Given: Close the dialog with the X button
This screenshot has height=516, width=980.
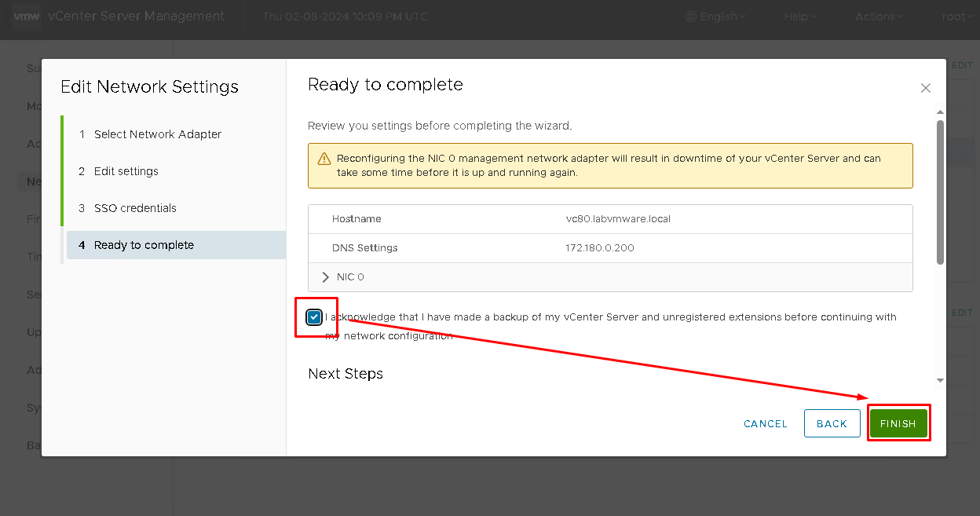Looking at the screenshot, I should coord(926,88).
